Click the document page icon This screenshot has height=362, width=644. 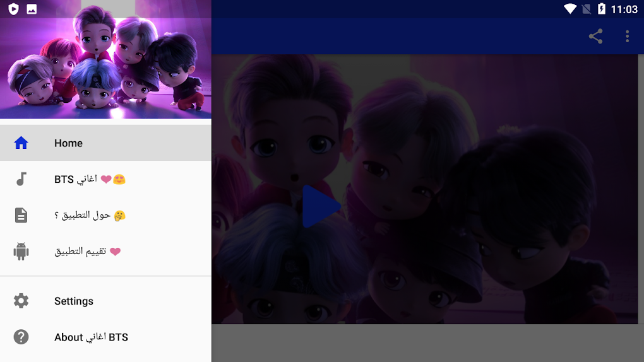[21, 215]
